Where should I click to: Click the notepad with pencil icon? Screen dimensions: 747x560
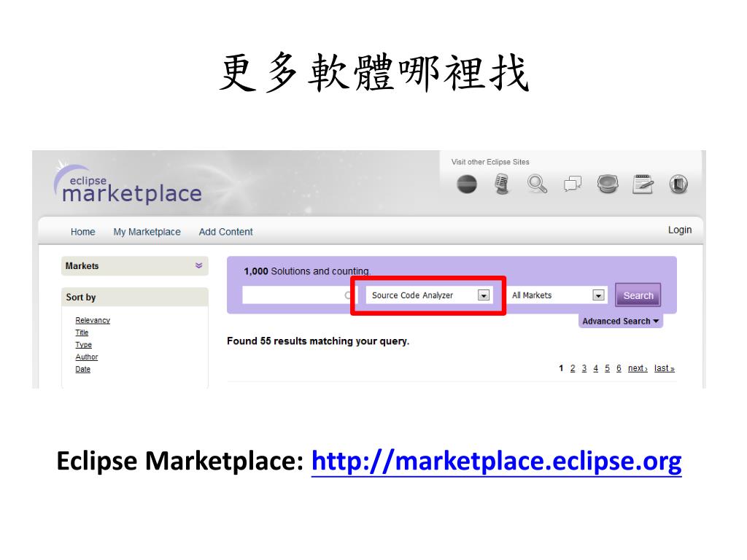pos(643,184)
